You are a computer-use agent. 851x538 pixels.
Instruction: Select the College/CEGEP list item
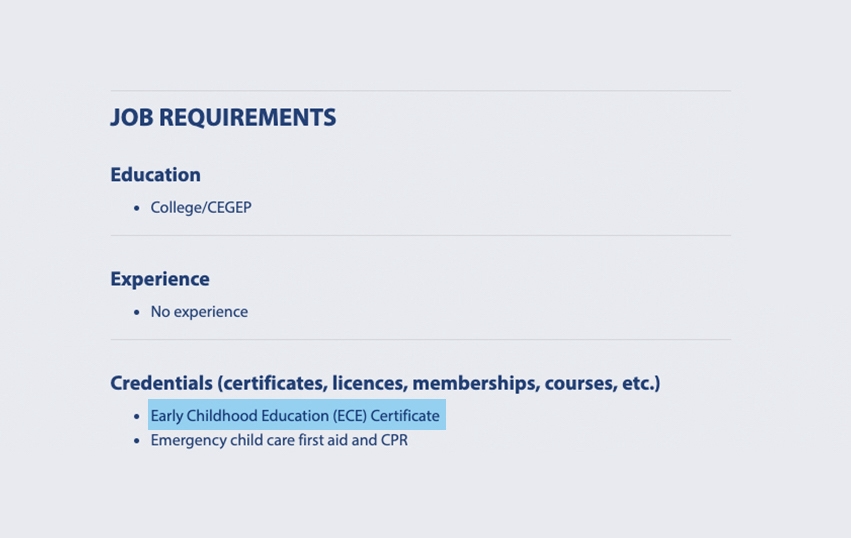(x=201, y=208)
